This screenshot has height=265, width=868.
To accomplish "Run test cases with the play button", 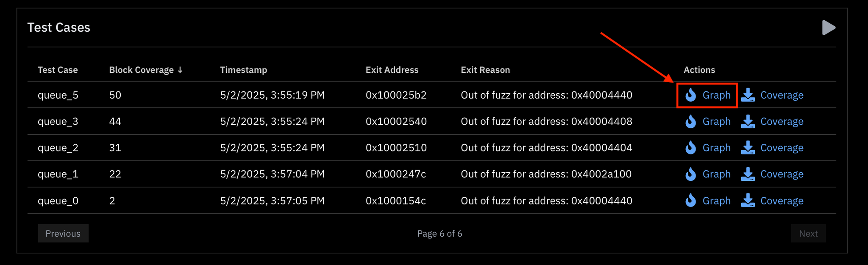I will tap(829, 28).
